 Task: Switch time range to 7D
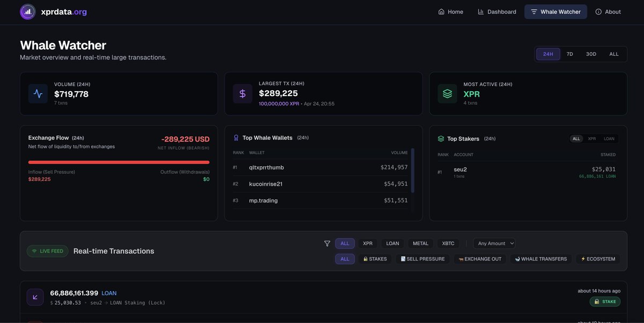(570, 54)
